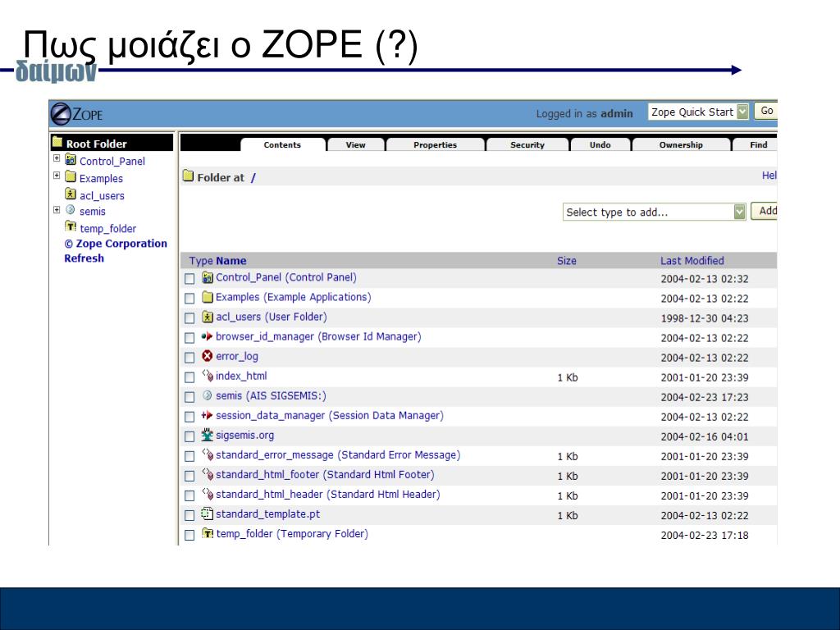Click standard_error_message DTML icon
This screenshot has height=630, width=840.
[x=208, y=454]
